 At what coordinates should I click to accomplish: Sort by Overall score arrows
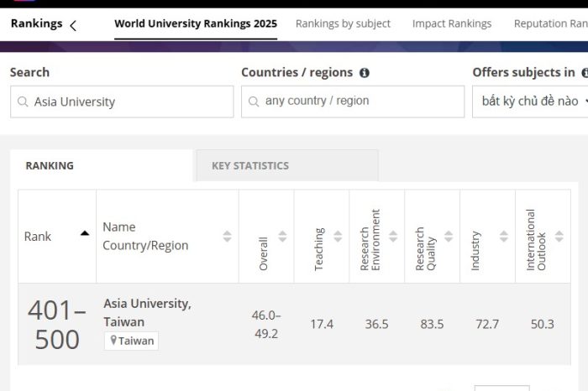(282, 237)
